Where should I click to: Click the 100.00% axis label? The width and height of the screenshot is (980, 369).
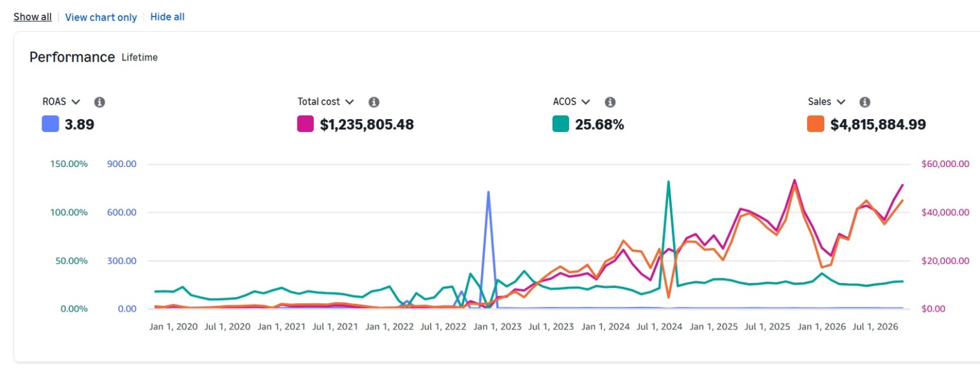(68, 212)
